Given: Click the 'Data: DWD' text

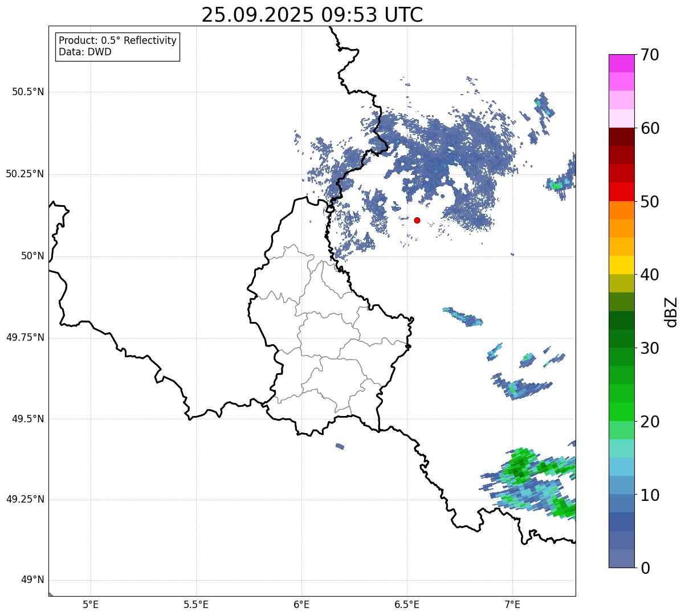Looking at the screenshot, I should point(85,52).
